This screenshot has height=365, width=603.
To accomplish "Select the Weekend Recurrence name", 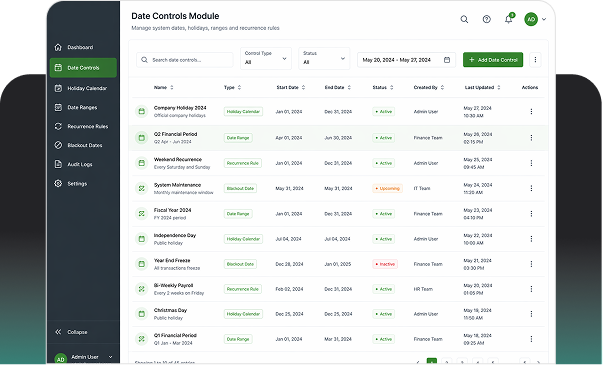I will [x=178, y=159].
